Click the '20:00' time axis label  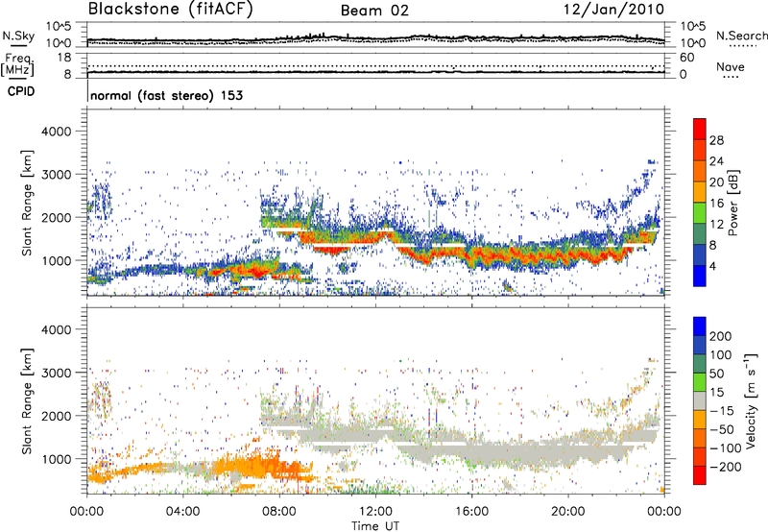(568, 512)
